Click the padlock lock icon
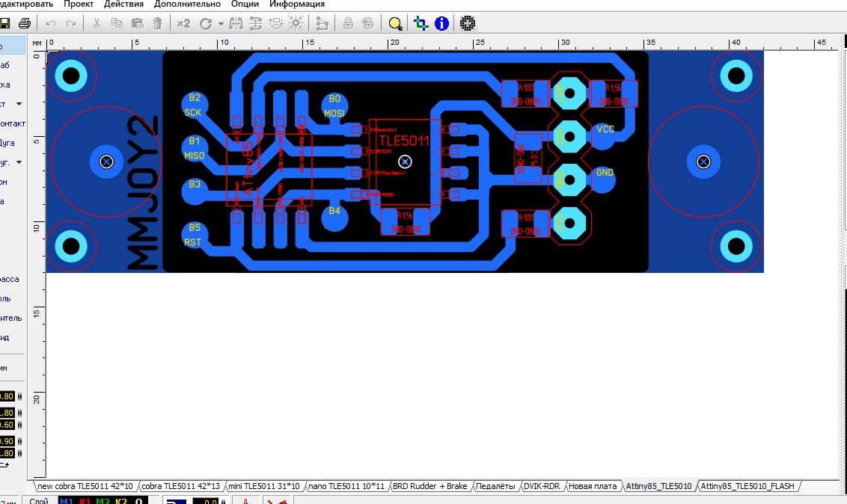 click(x=349, y=23)
